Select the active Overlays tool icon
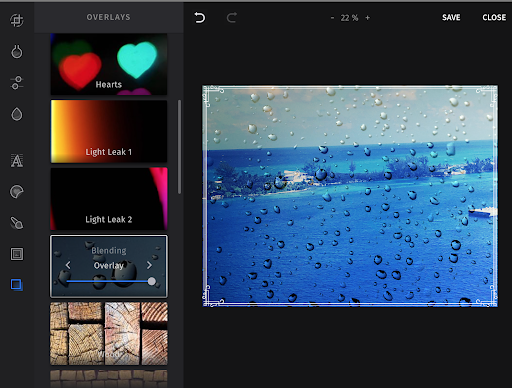The height and width of the screenshot is (388, 512). pos(17,285)
